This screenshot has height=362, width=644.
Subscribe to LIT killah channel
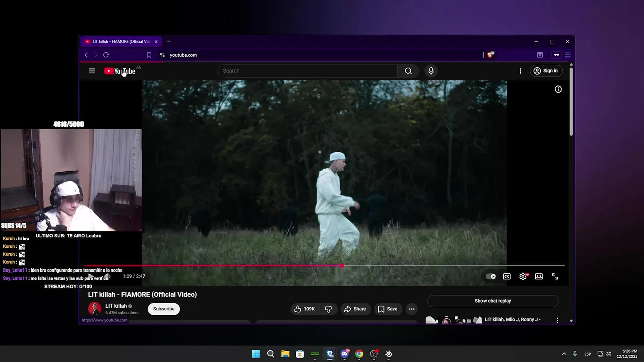164,309
